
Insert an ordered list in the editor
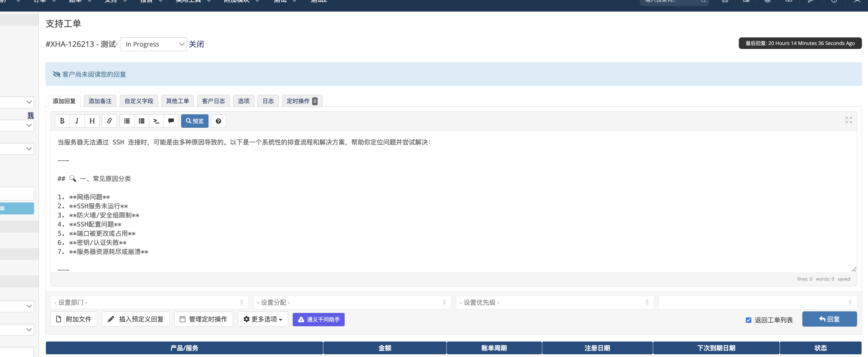click(142, 121)
